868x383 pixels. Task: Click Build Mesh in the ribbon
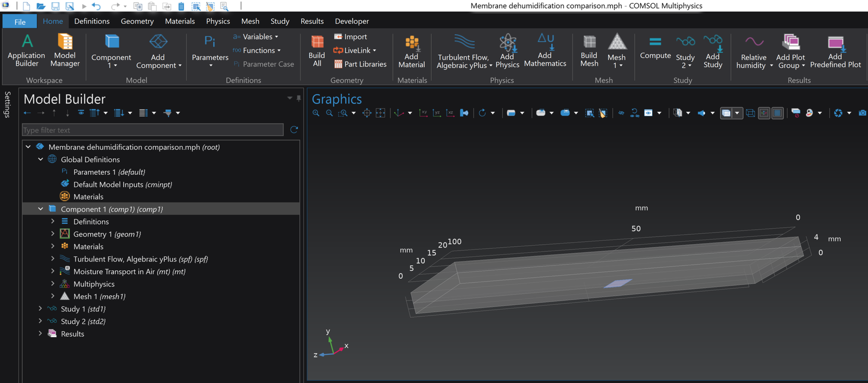pyautogui.click(x=589, y=51)
